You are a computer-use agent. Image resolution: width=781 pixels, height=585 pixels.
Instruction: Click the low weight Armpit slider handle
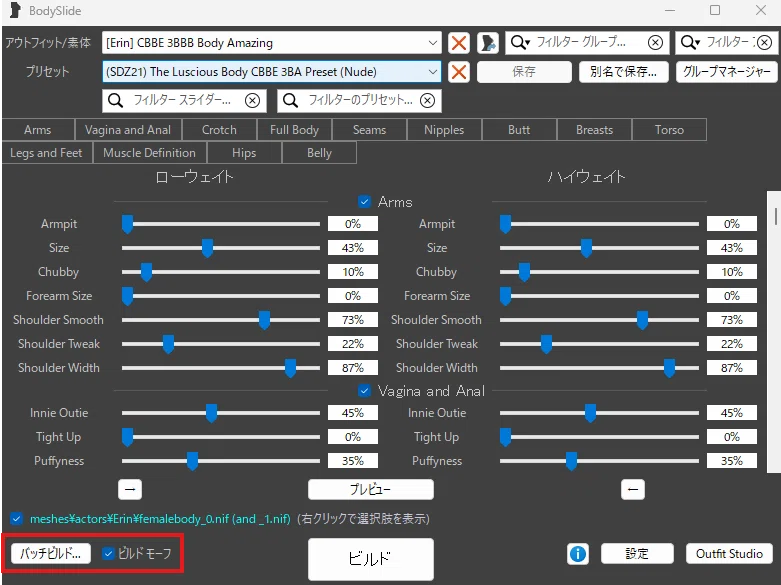[128, 224]
